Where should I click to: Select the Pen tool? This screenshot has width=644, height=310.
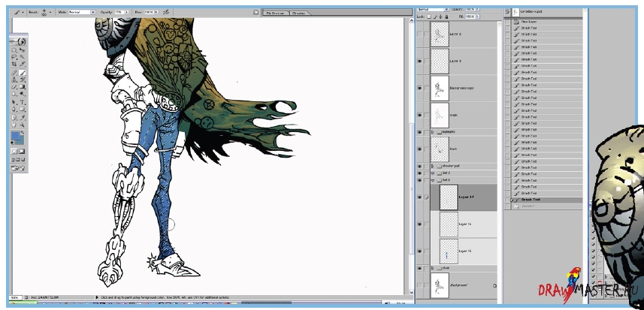(x=14, y=109)
